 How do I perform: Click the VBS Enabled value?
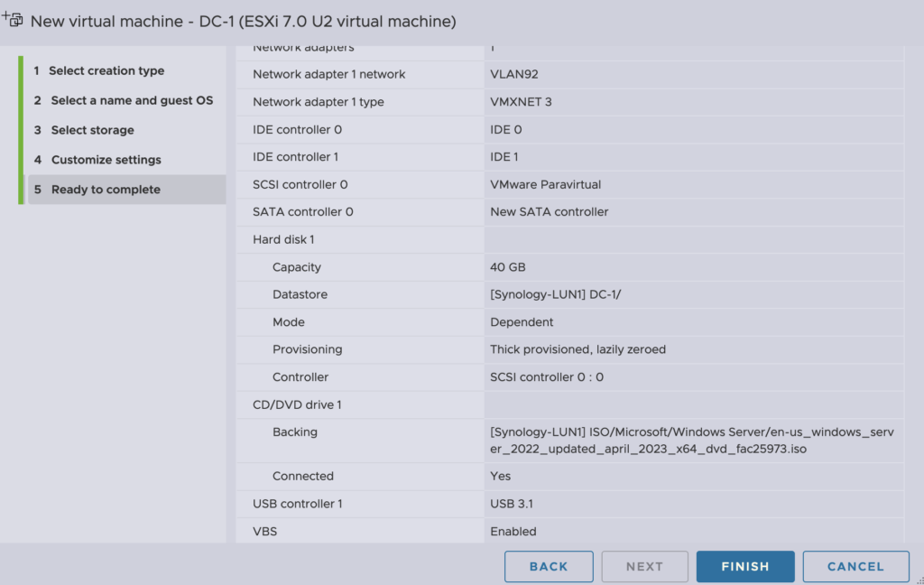tap(513, 532)
